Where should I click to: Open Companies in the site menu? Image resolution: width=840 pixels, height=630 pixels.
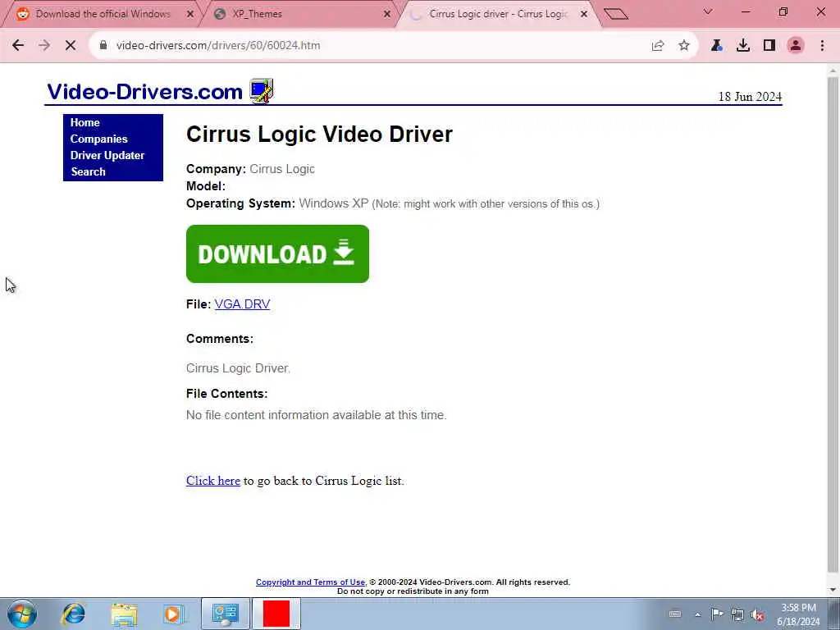98,139
